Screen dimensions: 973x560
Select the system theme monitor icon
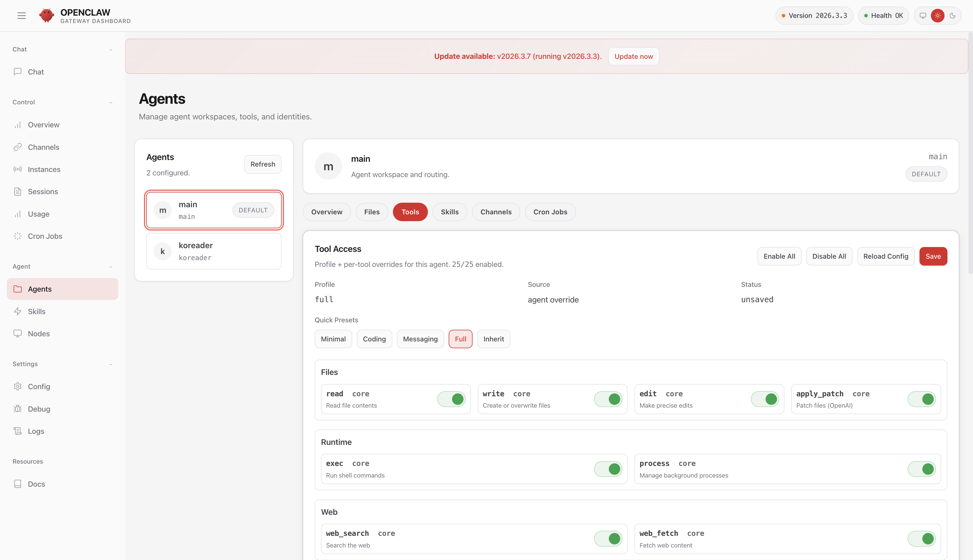point(923,15)
